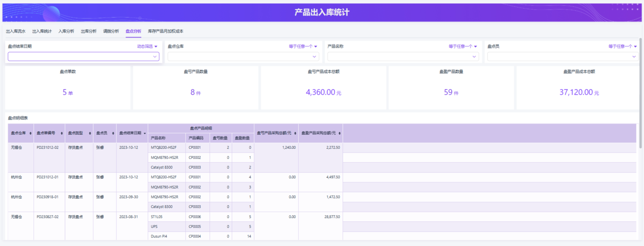Expand the 盘点员 filter combo box
This screenshot has height=246, width=644.
[x=563, y=56]
